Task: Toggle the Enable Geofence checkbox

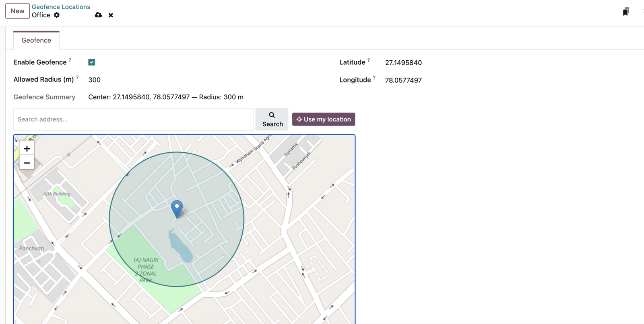Action: tap(92, 62)
